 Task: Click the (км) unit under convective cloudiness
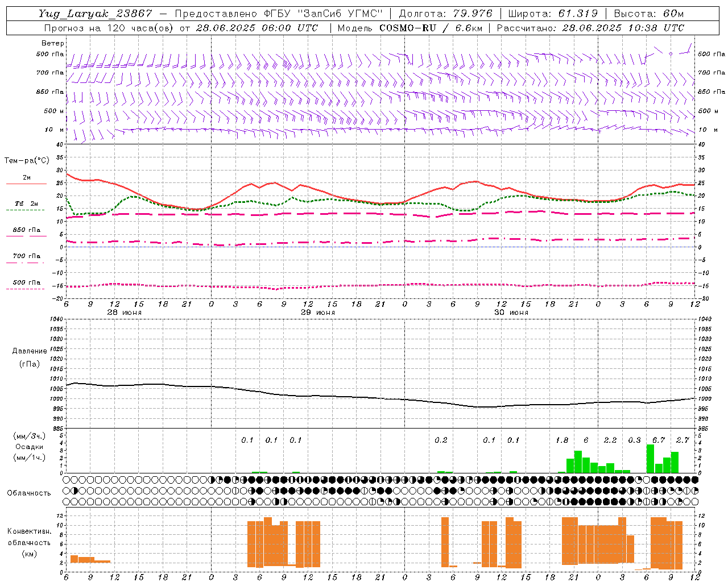click(29, 554)
